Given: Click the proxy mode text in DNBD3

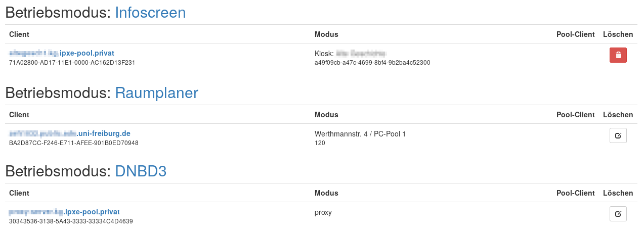Looking at the screenshot, I should [323, 212].
